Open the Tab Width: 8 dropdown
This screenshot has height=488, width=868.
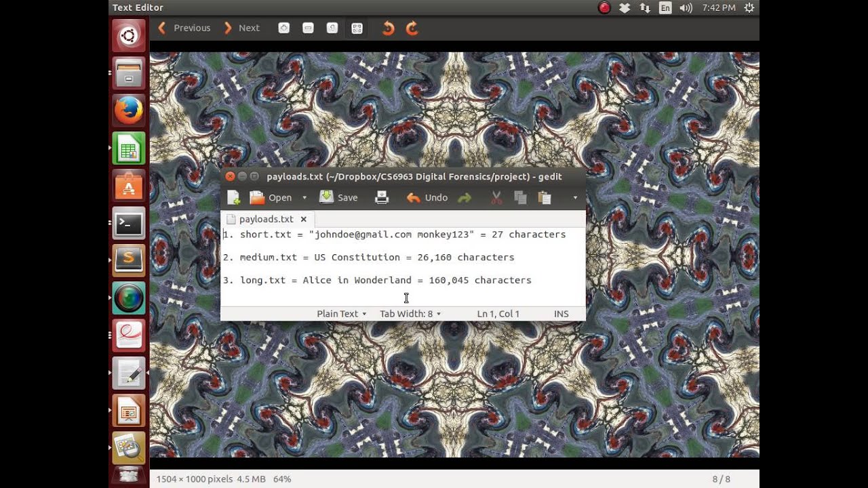410,314
